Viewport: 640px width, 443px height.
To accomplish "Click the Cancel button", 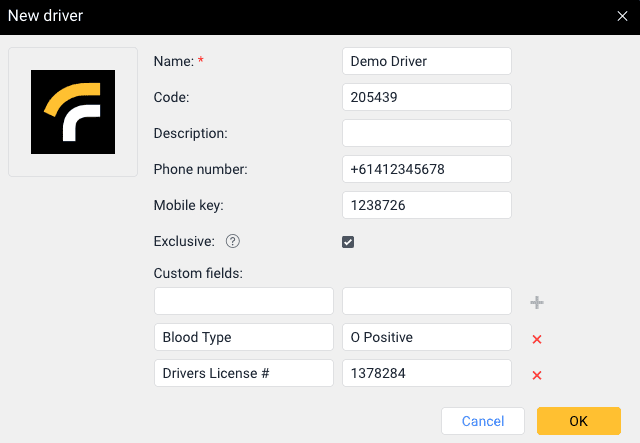I will 483,421.
